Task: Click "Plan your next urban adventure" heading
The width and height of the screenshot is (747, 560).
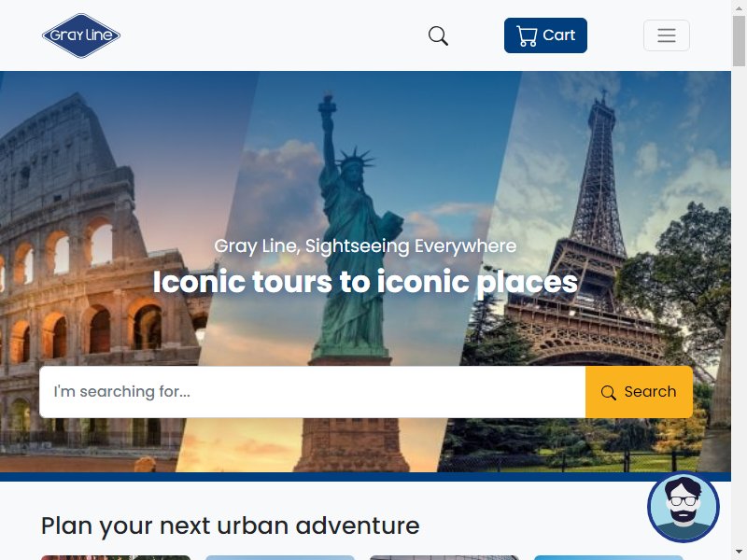Action: [x=231, y=526]
